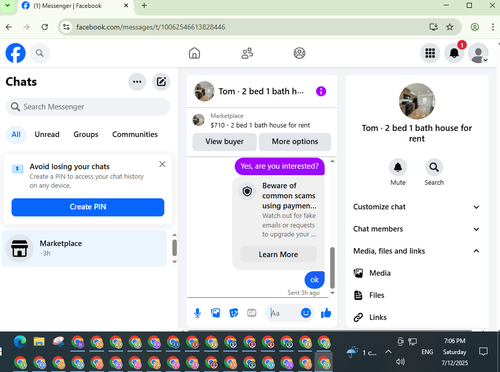Open Chats three-dot options

137,82
